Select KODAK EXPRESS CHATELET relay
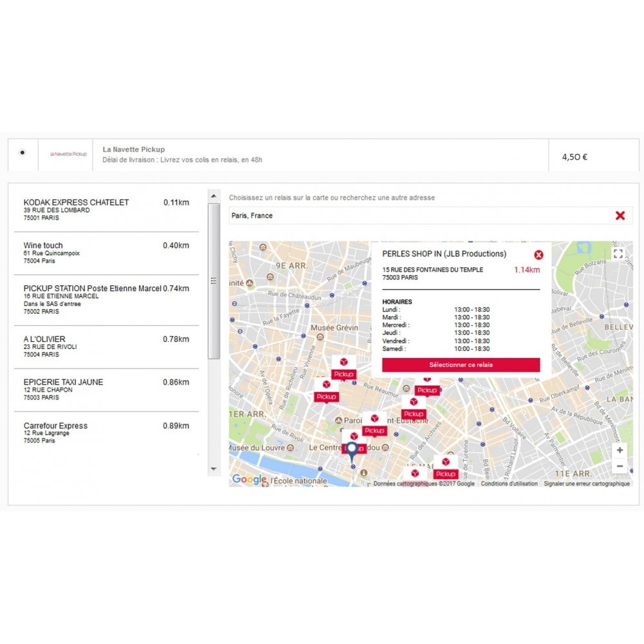This screenshot has width=644, height=644. click(106, 210)
